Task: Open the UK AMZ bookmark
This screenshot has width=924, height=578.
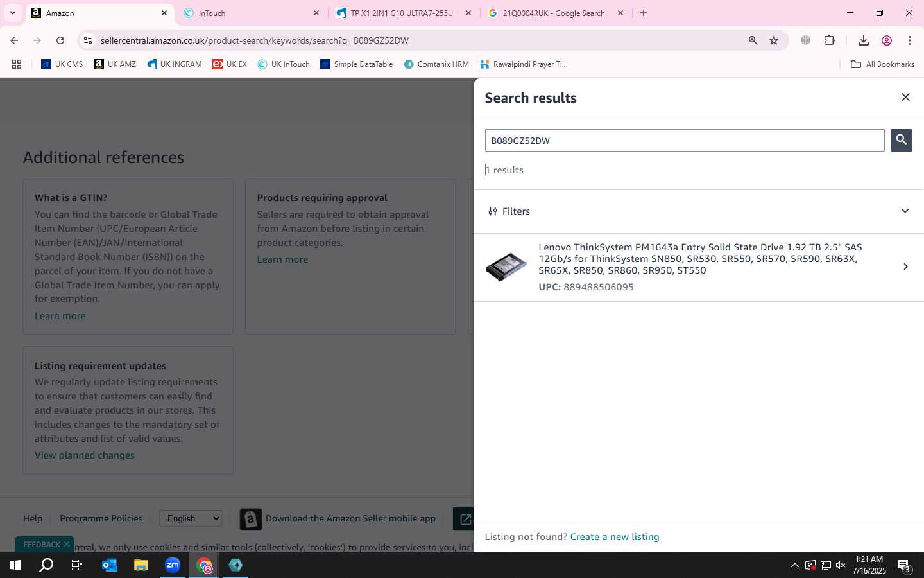Action: click(x=115, y=64)
